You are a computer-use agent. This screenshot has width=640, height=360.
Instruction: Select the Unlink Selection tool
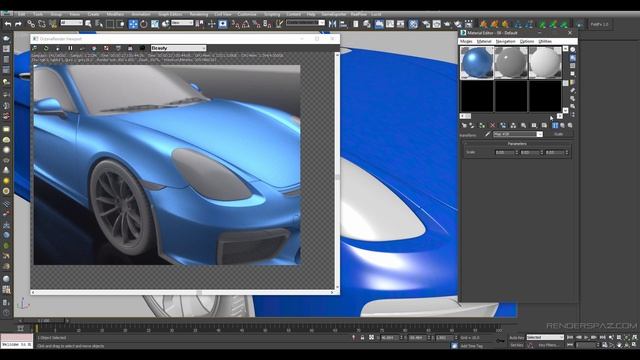[x=42, y=24]
